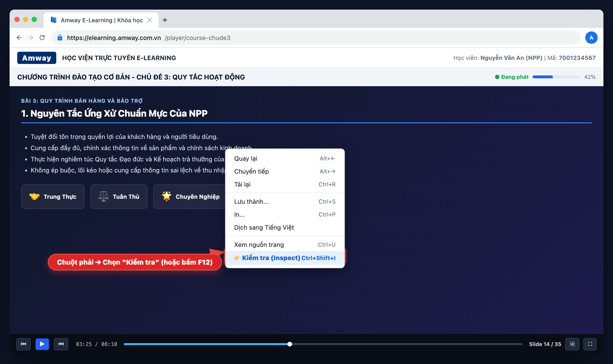The image size is (613, 364).
Task: Click the star icon on Chuyên Nghiệp
Action: [166, 196]
